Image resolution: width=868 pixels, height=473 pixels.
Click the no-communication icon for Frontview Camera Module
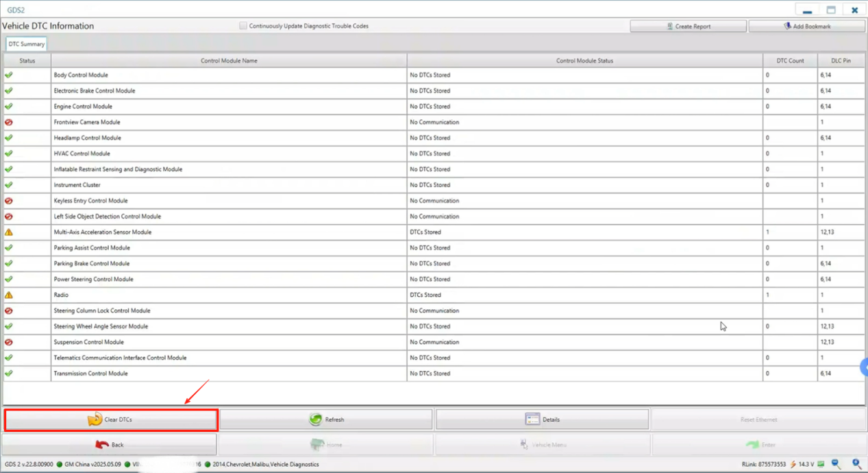9,122
